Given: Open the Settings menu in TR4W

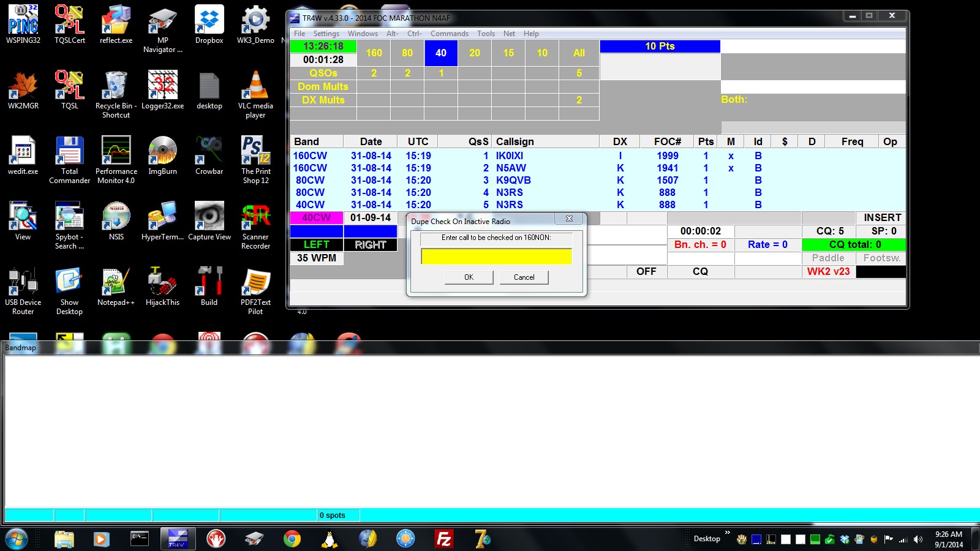Looking at the screenshot, I should pyautogui.click(x=326, y=34).
